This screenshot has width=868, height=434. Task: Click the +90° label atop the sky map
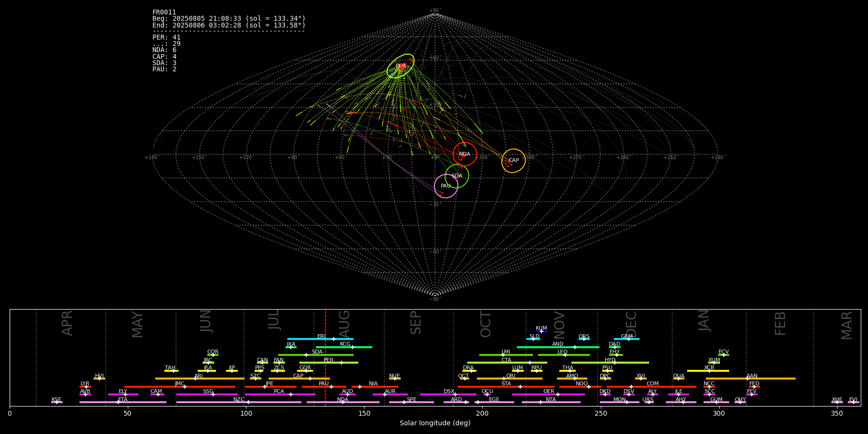click(x=435, y=10)
